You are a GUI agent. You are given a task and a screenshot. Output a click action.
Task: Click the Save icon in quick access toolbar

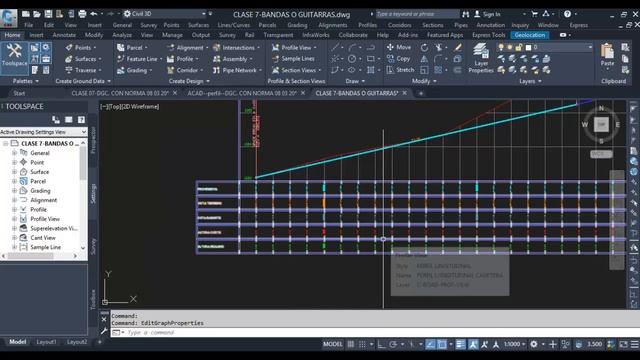tap(48, 14)
